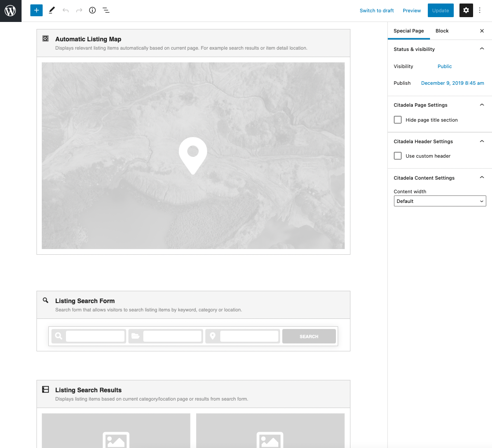Collapse the Citadela Content Settings panel

(x=482, y=178)
